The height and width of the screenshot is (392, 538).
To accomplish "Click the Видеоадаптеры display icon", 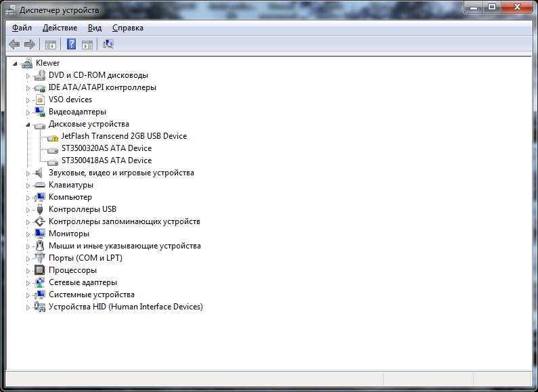I will (x=40, y=112).
